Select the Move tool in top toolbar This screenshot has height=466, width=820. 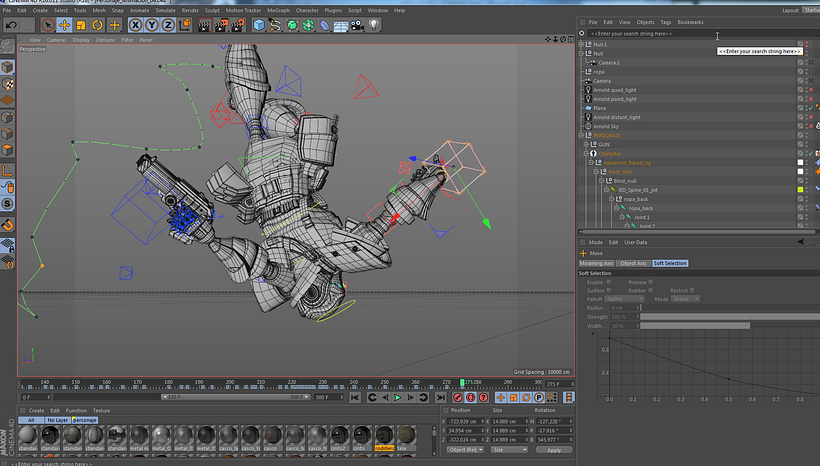point(65,24)
